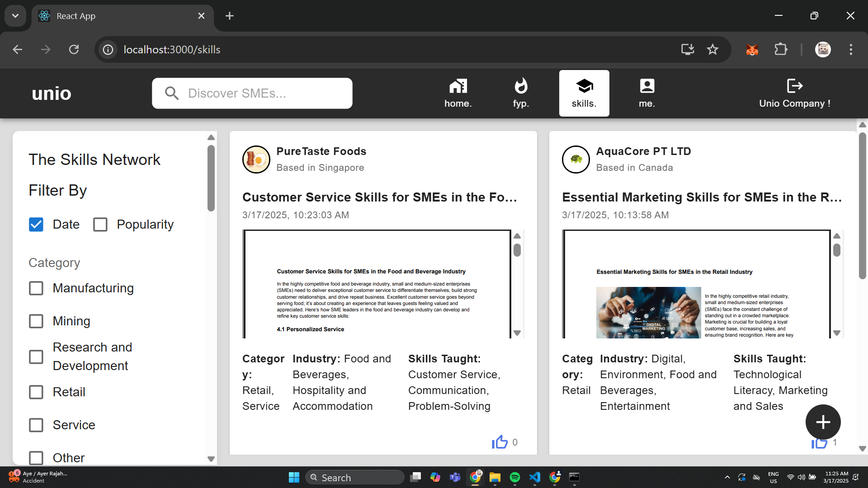Click the Discover SMEs search field
This screenshot has width=868, height=488.
(x=252, y=93)
